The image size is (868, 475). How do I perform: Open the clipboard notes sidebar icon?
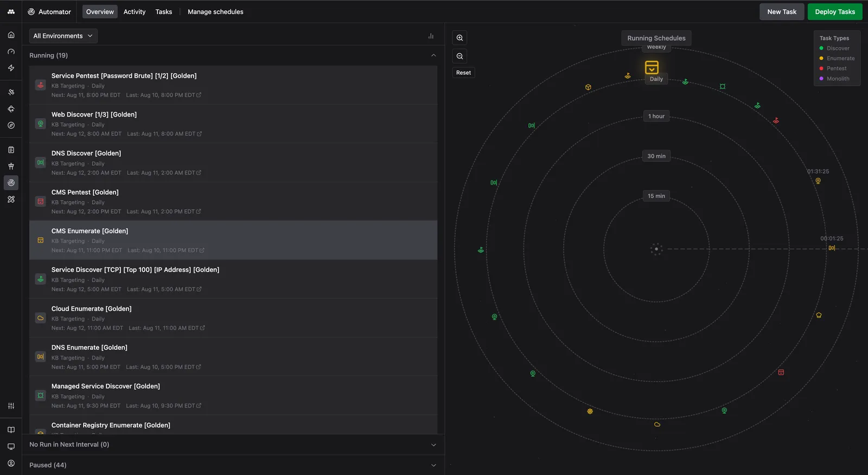pos(11,150)
